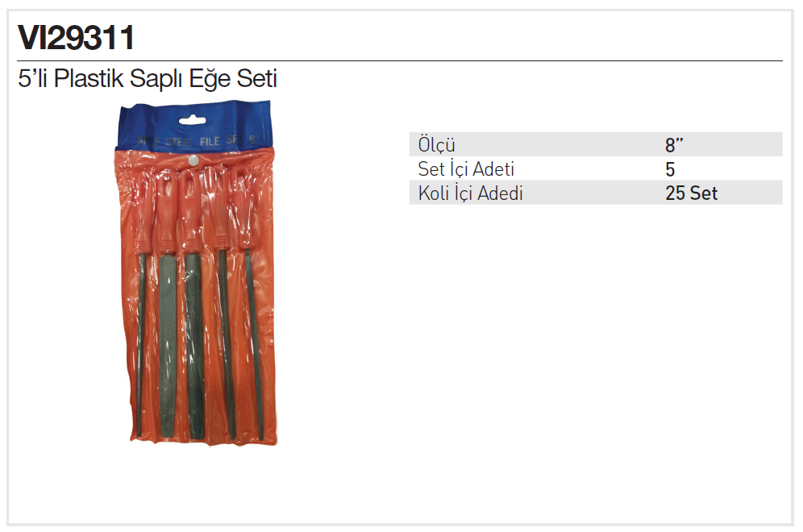The width and height of the screenshot is (803, 532).
Task: Click the 25 Set value
Action: tap(692, 193)
